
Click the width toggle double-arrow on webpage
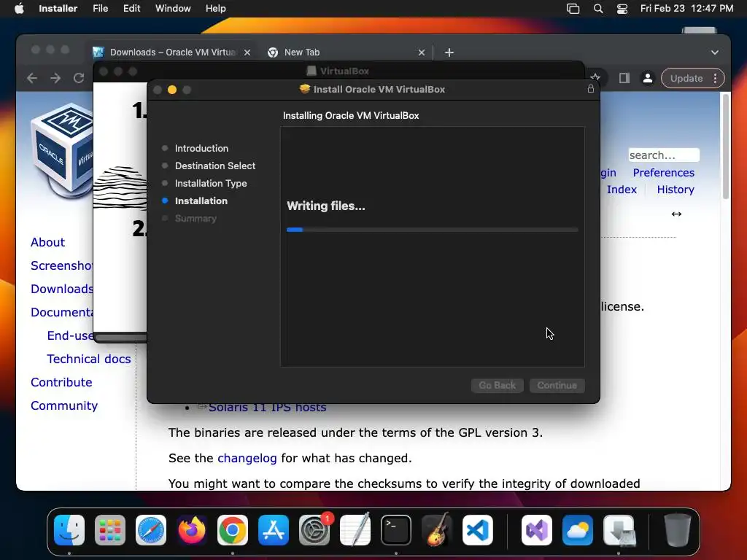coord(676,214)
